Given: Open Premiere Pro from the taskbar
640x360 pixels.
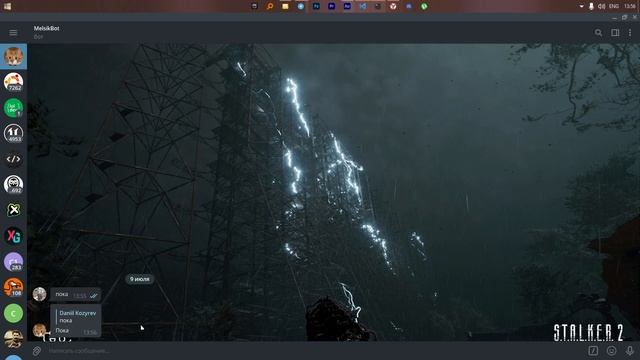Looking at the screenshot, I should [331, 6].
